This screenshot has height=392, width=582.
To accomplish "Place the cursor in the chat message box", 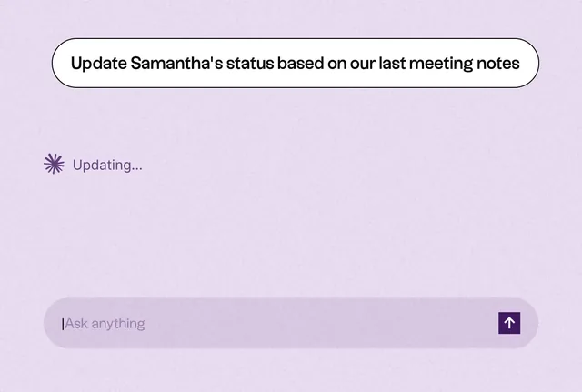I will 291,323.
